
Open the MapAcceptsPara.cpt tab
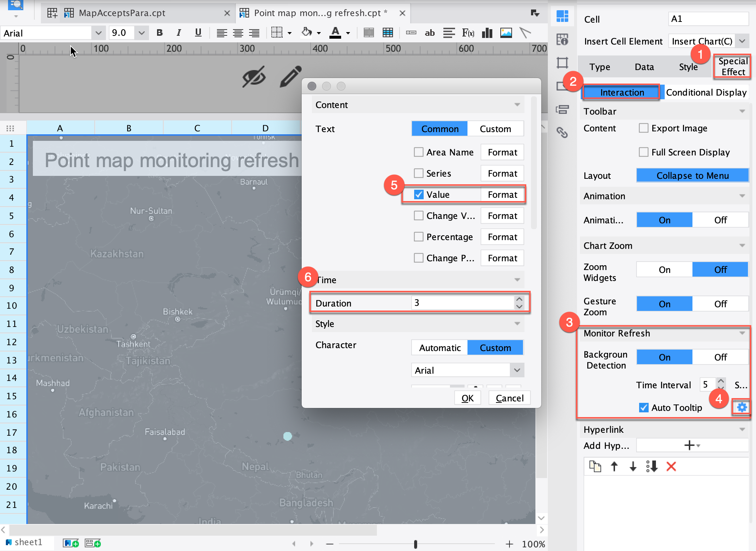(x=122, y=13)
